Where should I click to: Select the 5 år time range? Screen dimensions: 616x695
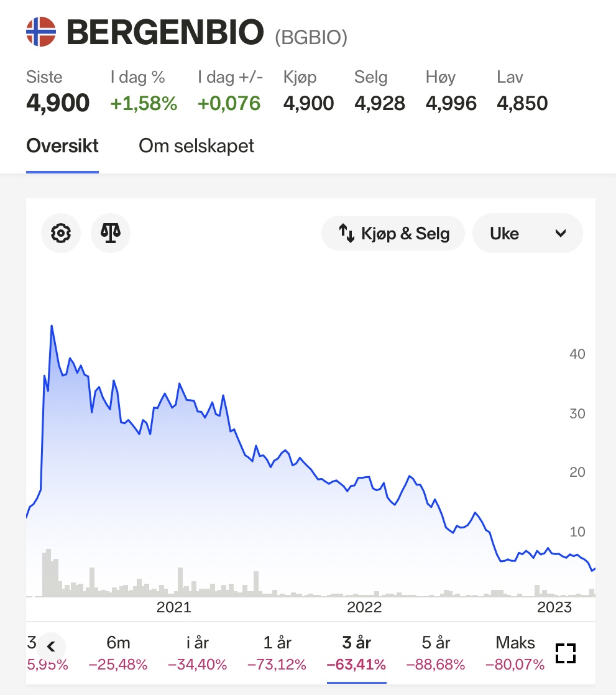tap(436, 653)
